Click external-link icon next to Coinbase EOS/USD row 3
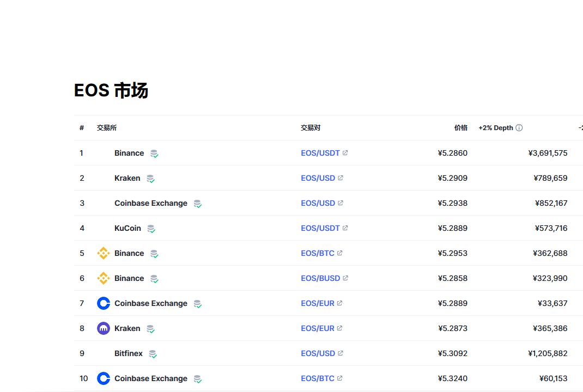The height and width of the screenshot is (392, 583). point(340,203)
